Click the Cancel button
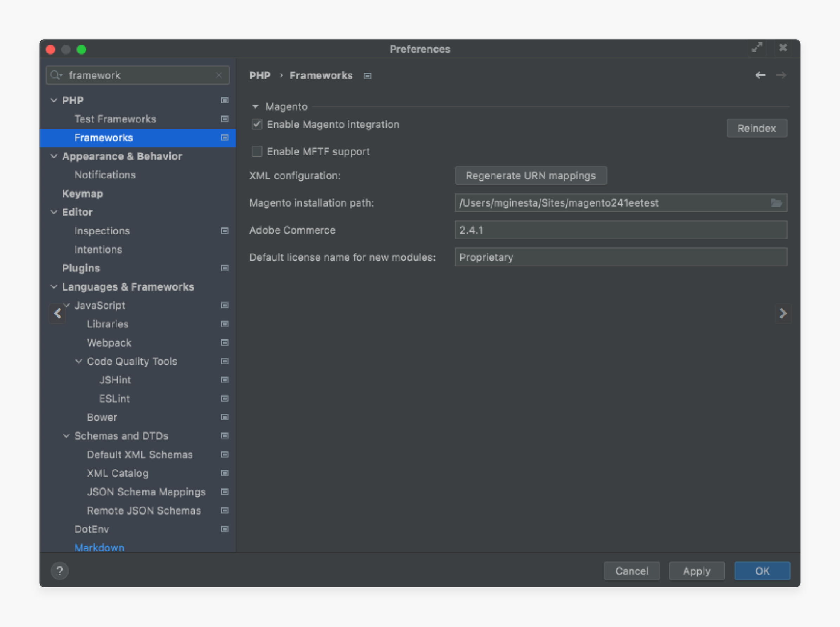This screenshot has height=627, width=840. (632, 571)
